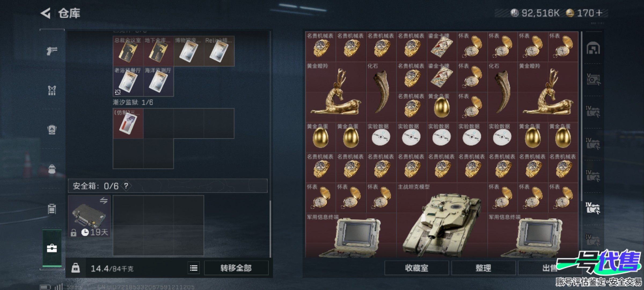Click the 安全箱 0/6 header bar
This screenshot has width=644, height=290.
pyautogui.click(x=168, y=186)
